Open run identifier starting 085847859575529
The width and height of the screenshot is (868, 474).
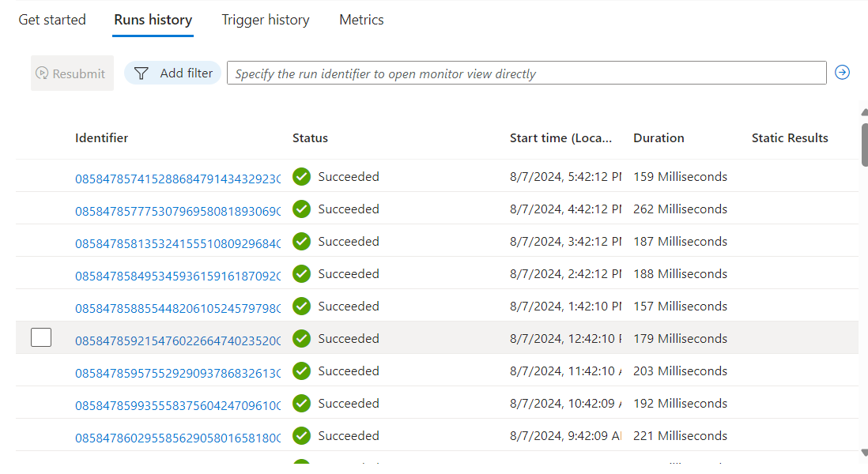coord(178,373)
